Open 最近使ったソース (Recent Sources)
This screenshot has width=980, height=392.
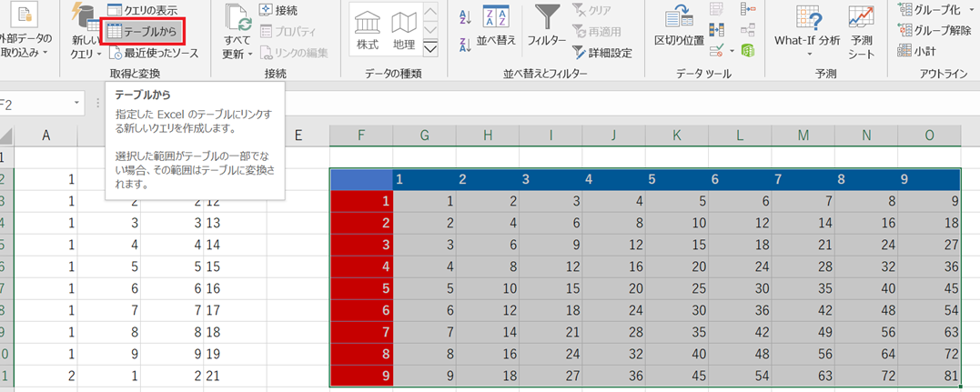[151, 53]
